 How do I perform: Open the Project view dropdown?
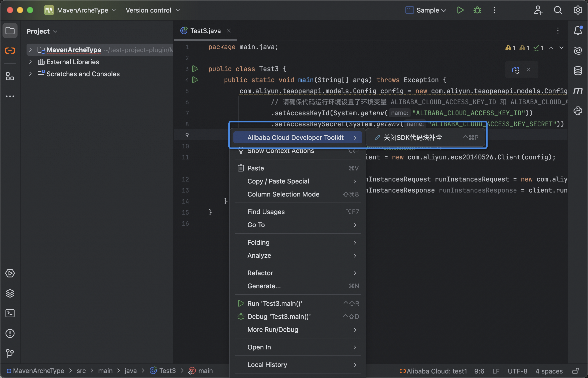click(x=42, y=31)
